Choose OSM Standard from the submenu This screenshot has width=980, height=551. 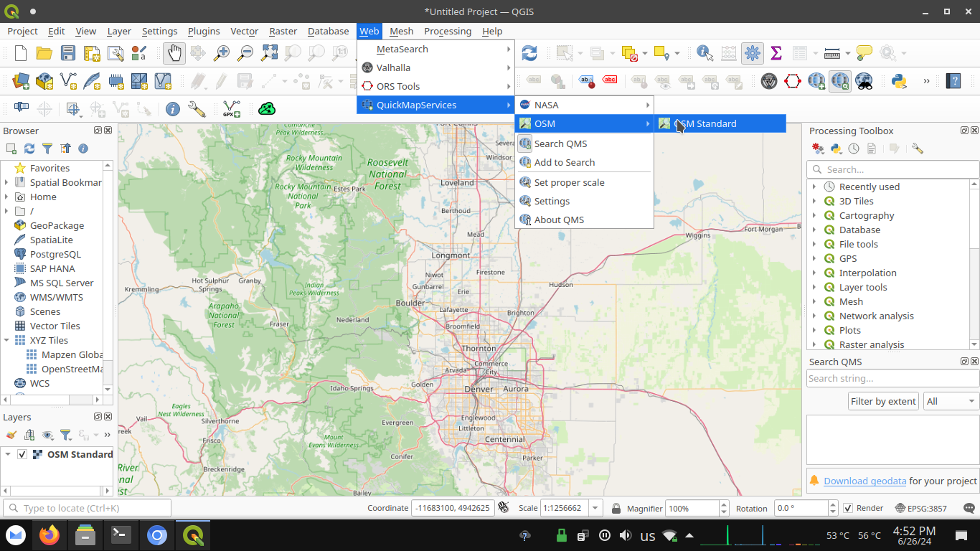click(720, 123)
